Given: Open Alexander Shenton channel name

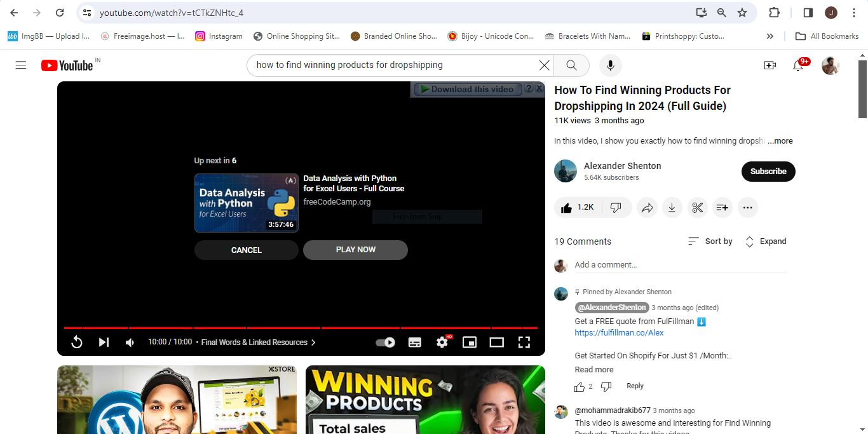Looking at the screenshot, I should (x=623, y=166).
